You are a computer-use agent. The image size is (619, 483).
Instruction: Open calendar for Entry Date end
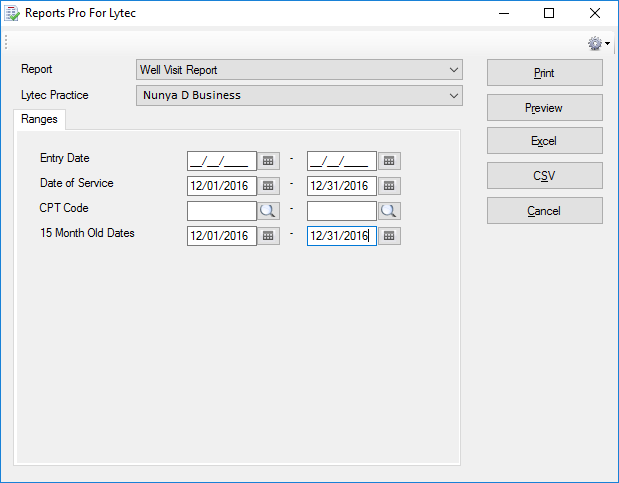(x=389, y=161)
